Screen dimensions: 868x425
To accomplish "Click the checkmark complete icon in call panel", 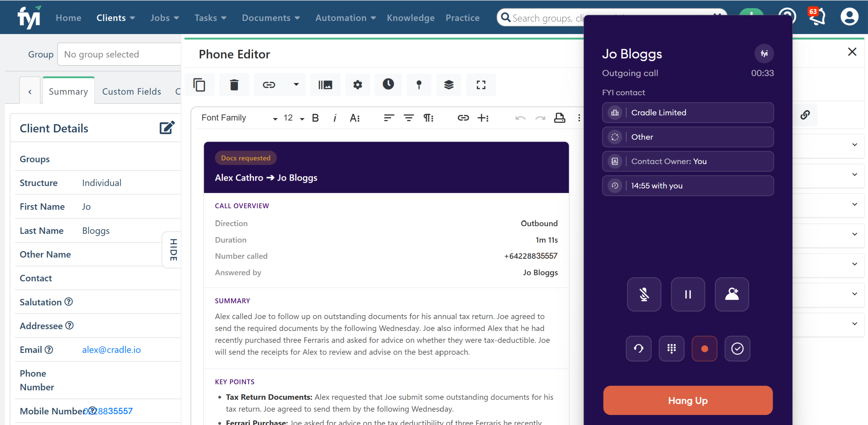I will point(737,348).
